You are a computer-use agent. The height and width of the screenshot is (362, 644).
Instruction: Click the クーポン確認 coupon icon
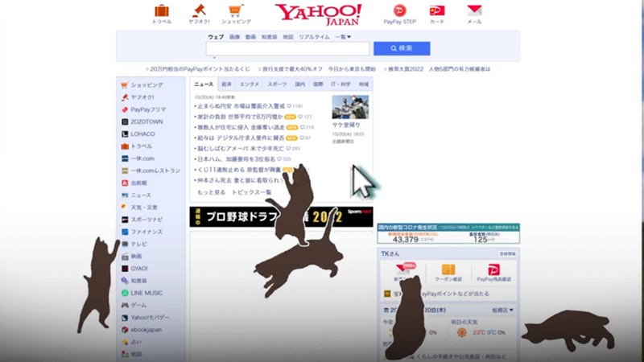(x=448, y=269)
